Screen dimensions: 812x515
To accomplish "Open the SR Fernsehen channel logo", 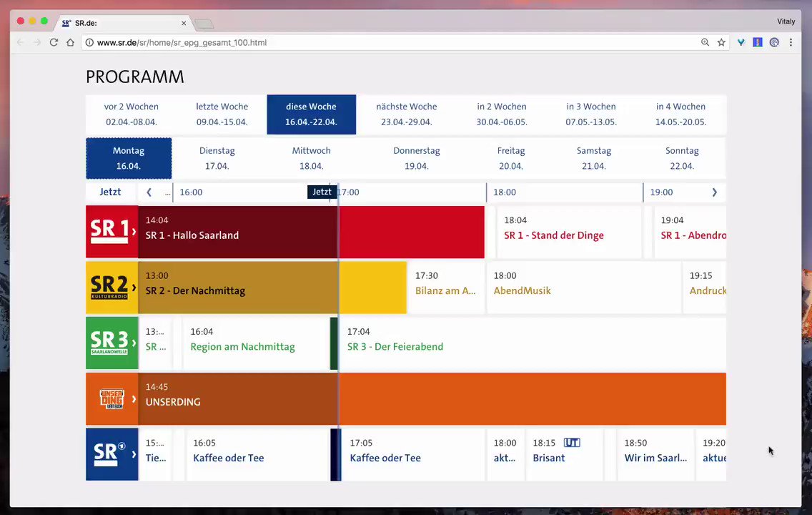I will point(112,454).
